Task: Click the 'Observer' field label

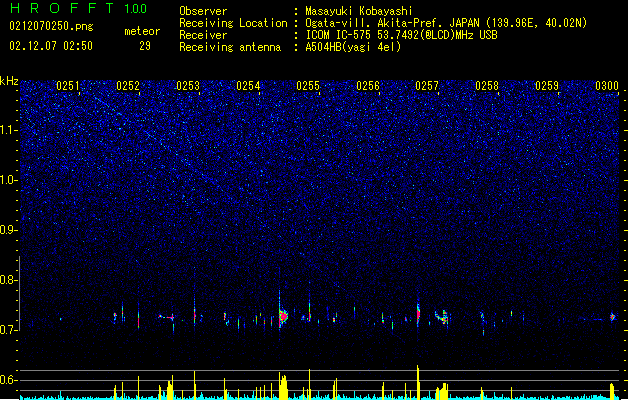Action: click(x=203, y=11)
